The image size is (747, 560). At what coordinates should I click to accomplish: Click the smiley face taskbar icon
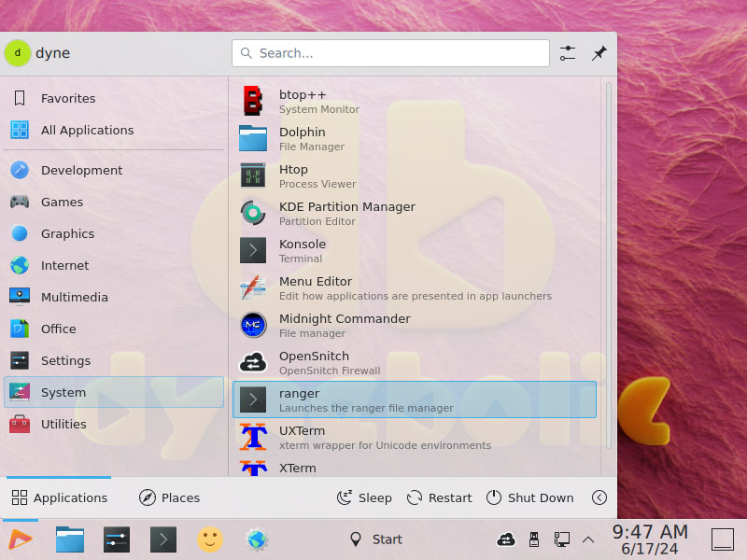[209, 539]
